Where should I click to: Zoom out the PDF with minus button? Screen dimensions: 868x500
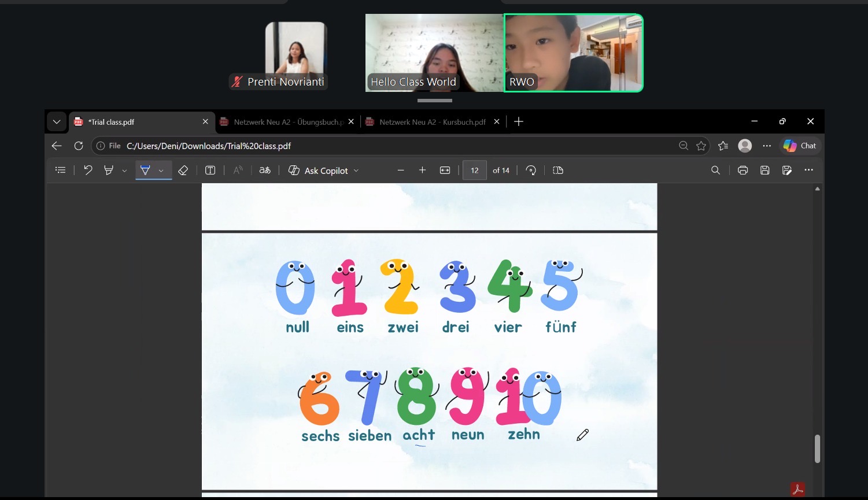pos(401,171)
